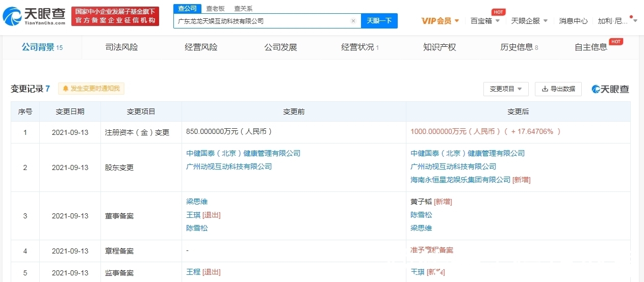Click the 天眼一下 search button
The height and width of the screenshot is (282, 644).
379,21
